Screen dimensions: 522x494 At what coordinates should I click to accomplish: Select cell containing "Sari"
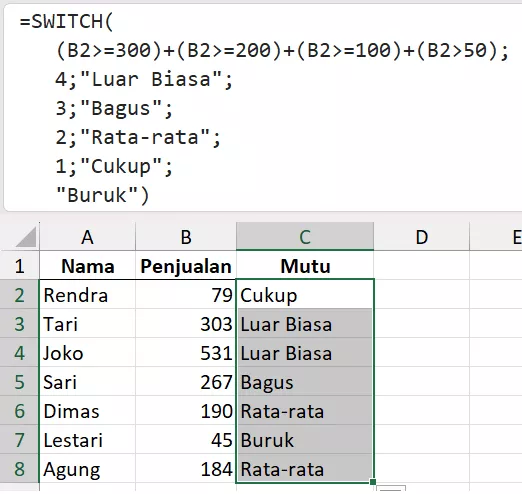tap(87, 382)
